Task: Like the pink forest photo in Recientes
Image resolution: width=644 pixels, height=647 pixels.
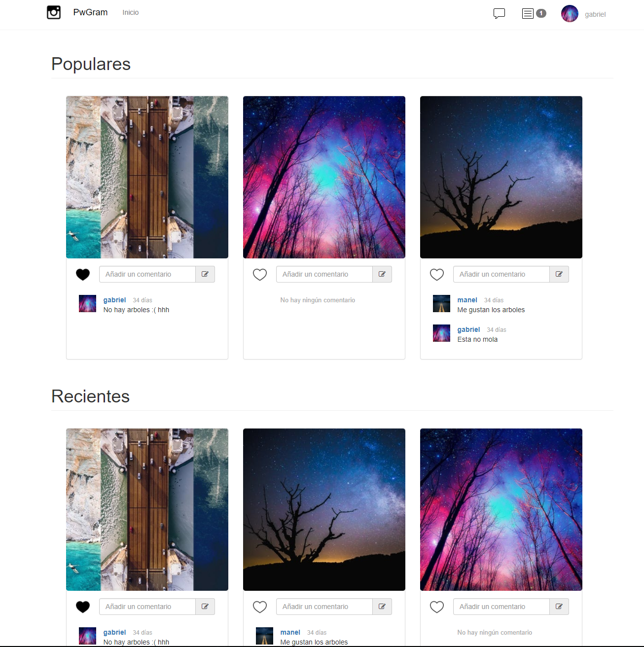Action: tap(437, 607)
